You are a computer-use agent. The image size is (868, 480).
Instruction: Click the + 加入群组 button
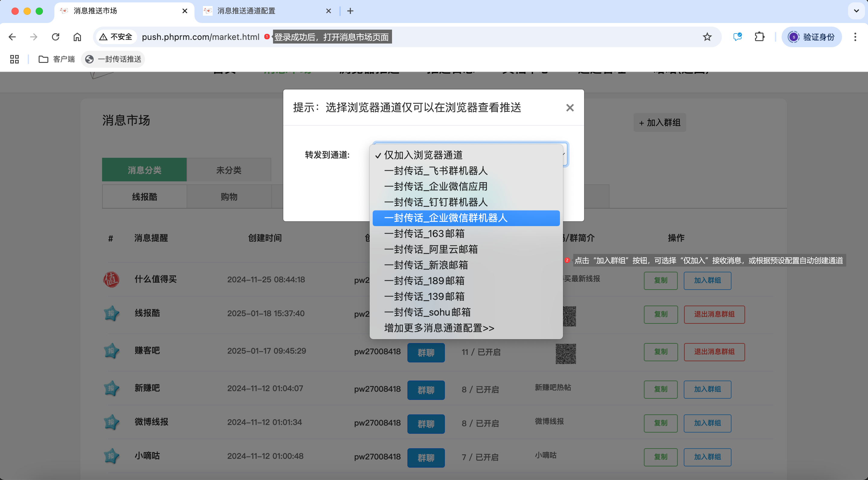(659, 122)
